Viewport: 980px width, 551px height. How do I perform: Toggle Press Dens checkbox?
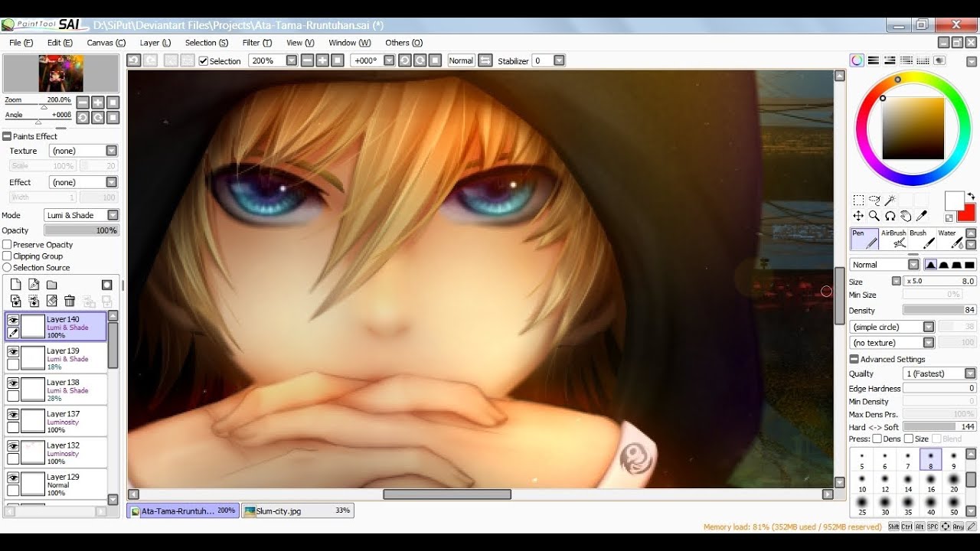point(877,439)
